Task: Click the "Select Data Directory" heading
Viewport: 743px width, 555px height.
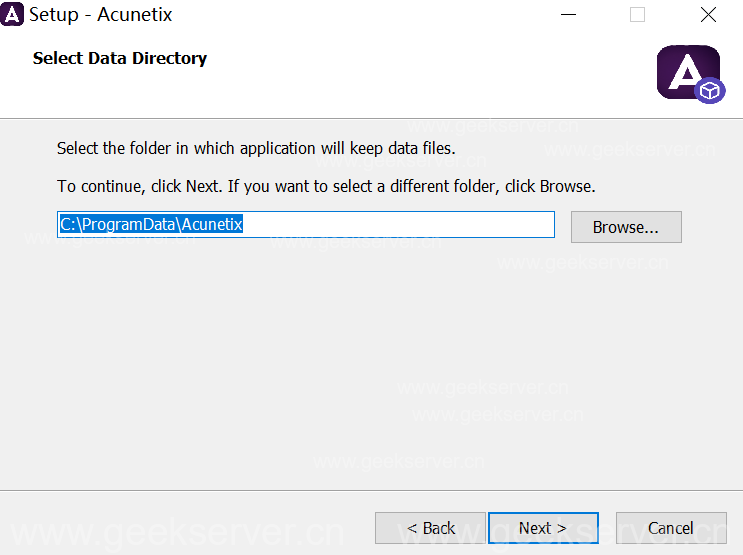Action: pyautogui.click(x=120, y=58)
